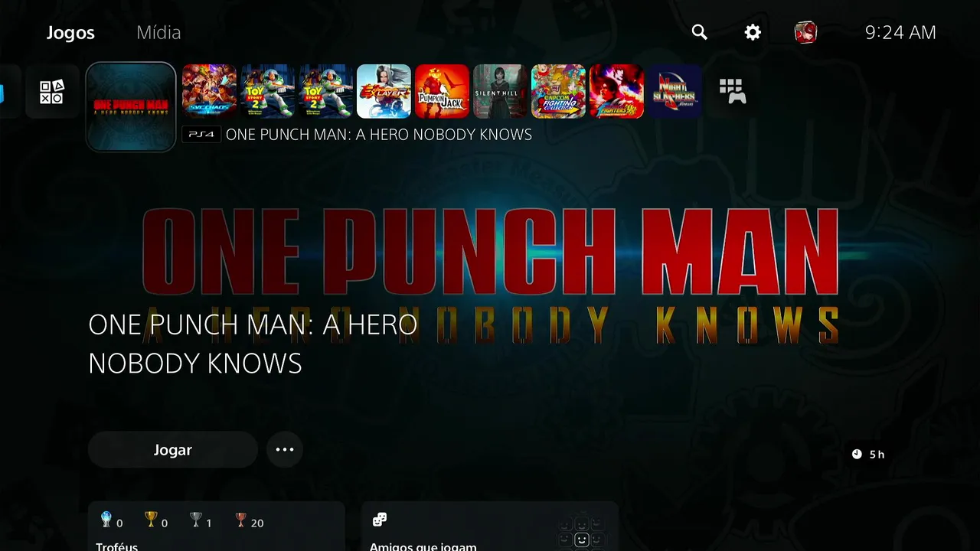This screenshot has height=551, width=980.
Task: Open the Troféus card
Action: tap(217, 527)
